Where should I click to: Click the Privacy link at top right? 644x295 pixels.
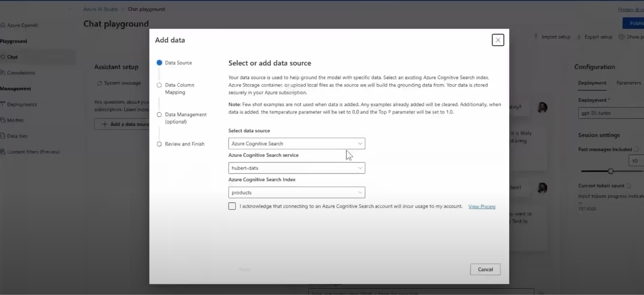[631, 9]
